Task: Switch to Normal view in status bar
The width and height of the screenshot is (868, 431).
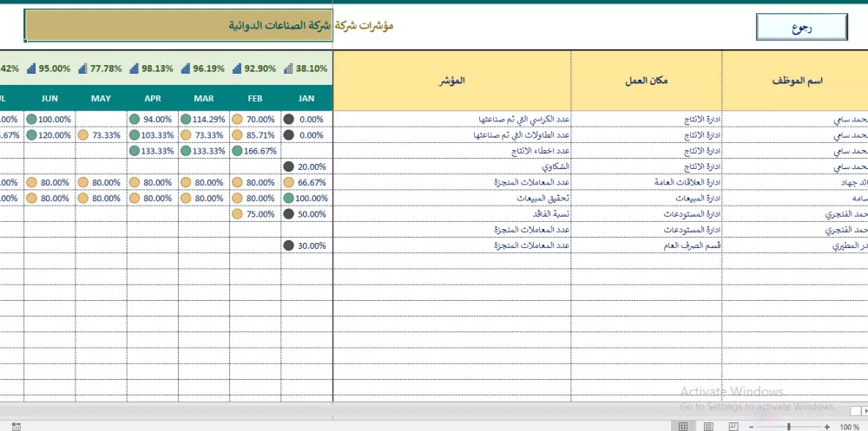Action: click(683, 426)
